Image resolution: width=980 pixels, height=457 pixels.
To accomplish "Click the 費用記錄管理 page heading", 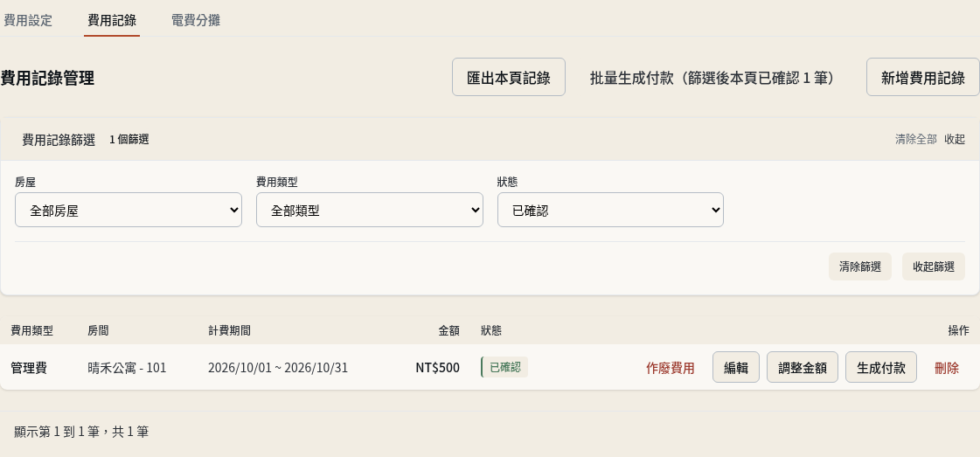I will pos(47,78).
